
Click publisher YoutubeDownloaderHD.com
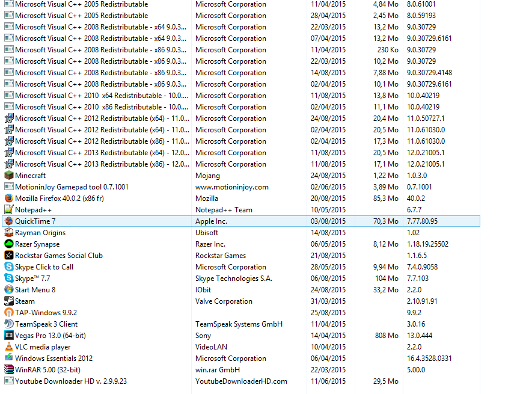[x=241, y=381]
